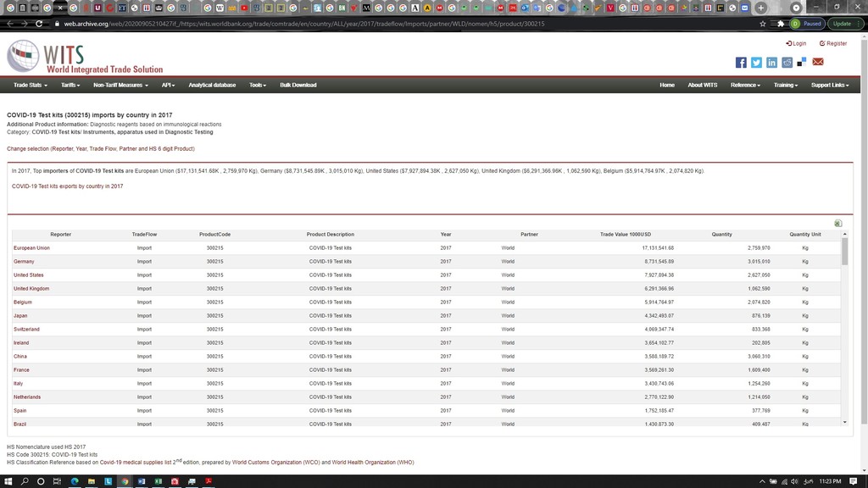Viewport: 868px width, 488px height.
Task: Click table scrollbar down arrow
Action: point(845,422)
